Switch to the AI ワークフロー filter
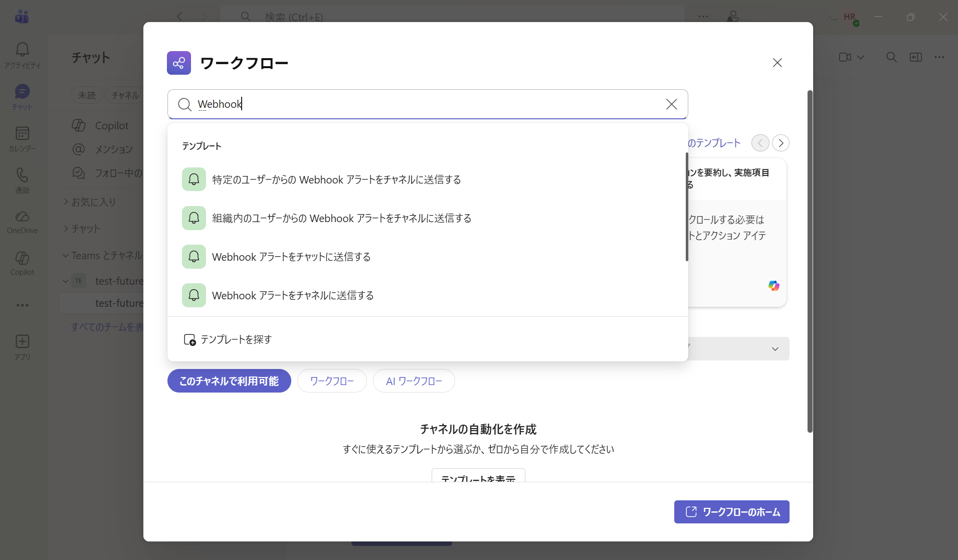This screenshot has height=560, width=958. (414, 381)
